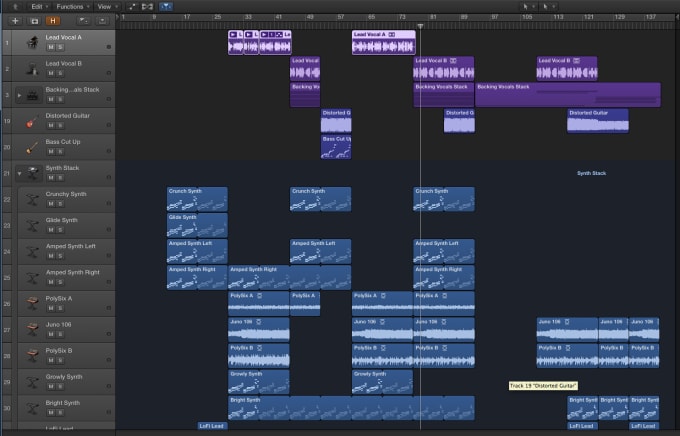
Task: Mute the Bright Synth track
Action: point(51,413)
